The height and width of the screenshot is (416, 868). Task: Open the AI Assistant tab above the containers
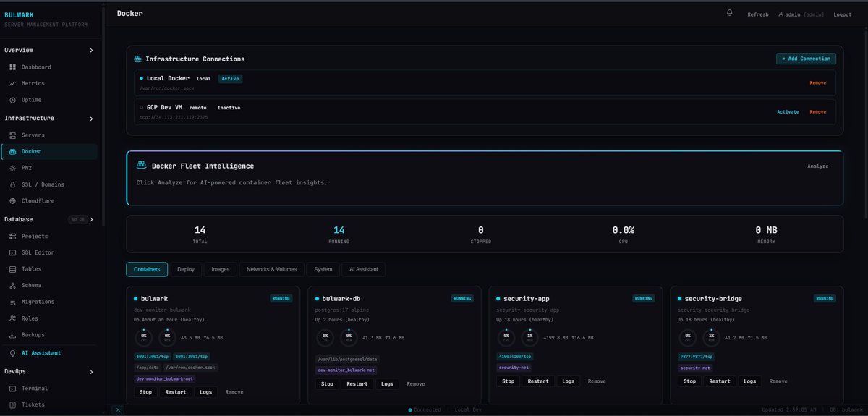tap(364, 269)
